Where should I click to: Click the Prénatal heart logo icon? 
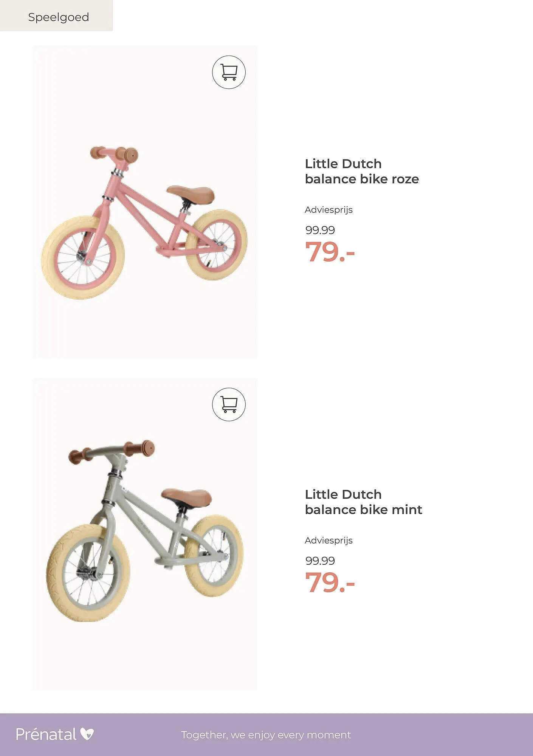point(87,734)
